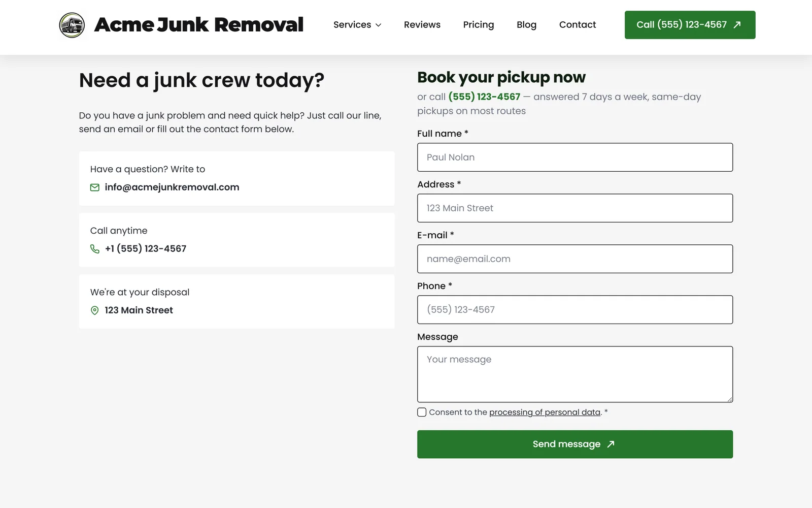Click the green (555) 123-4567 link under Book your pickup
812x508 pixels.
point(484,97)
